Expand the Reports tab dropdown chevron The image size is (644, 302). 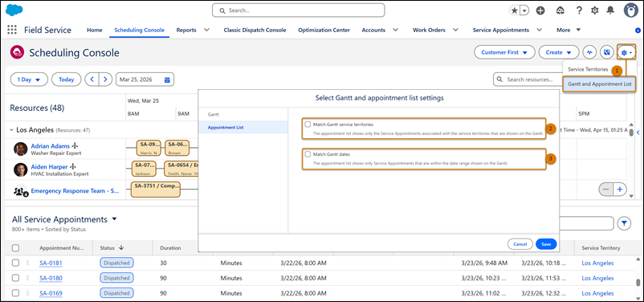click(x=206, y=30)
